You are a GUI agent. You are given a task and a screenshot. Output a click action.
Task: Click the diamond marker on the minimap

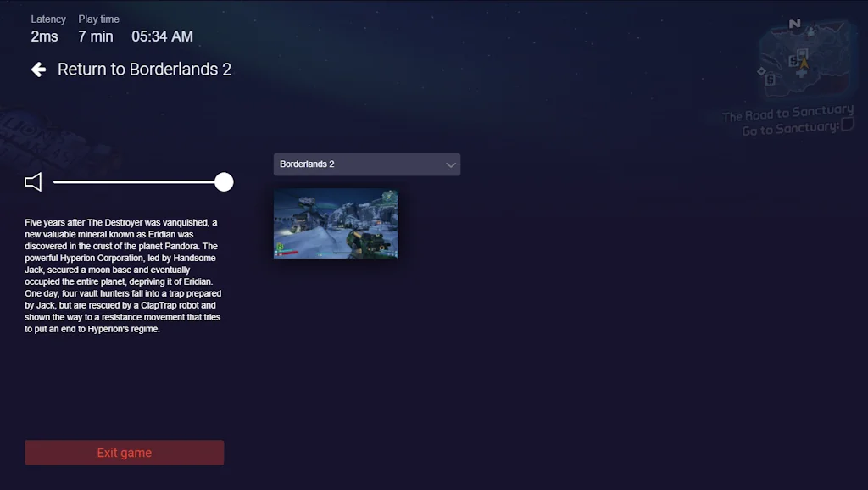pos(761,72)
